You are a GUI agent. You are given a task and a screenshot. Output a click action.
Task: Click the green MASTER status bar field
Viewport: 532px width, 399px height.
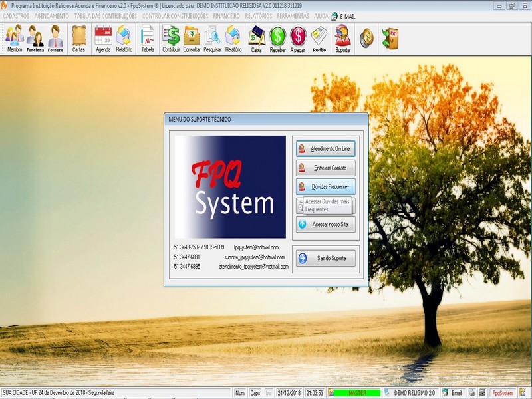pos(357,393)
